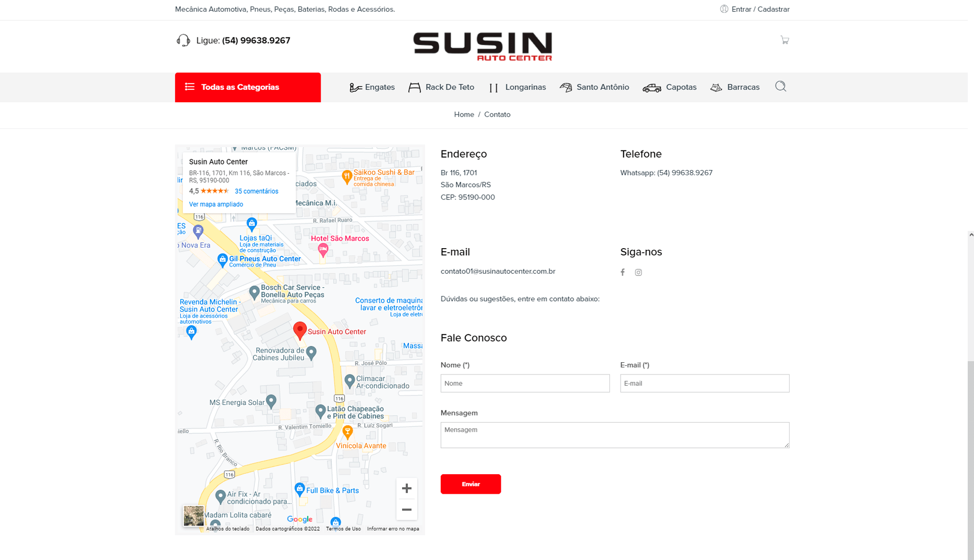Screen dimensions: 974x560
Task: Click the phone number (54) 99638.9267 in header
Action: [256, 41]
